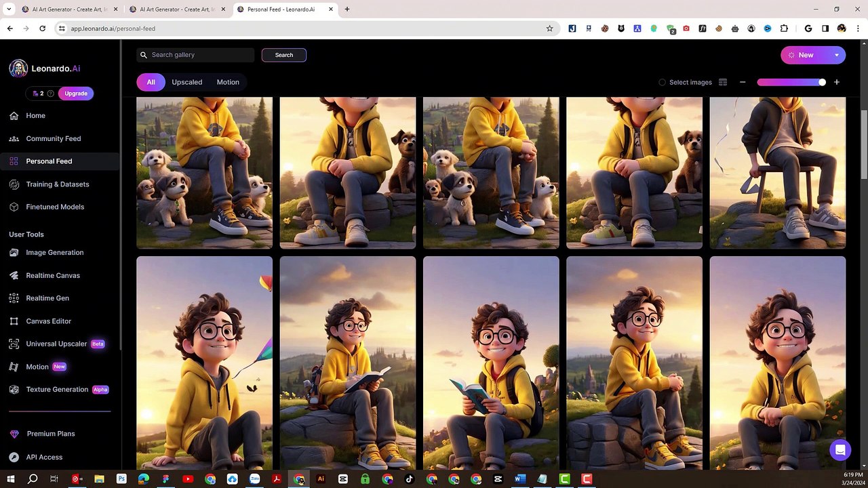This screenshot has width=868, height=488.
Task: Launch the Canvas Editor
Action: tap(48, 321)
